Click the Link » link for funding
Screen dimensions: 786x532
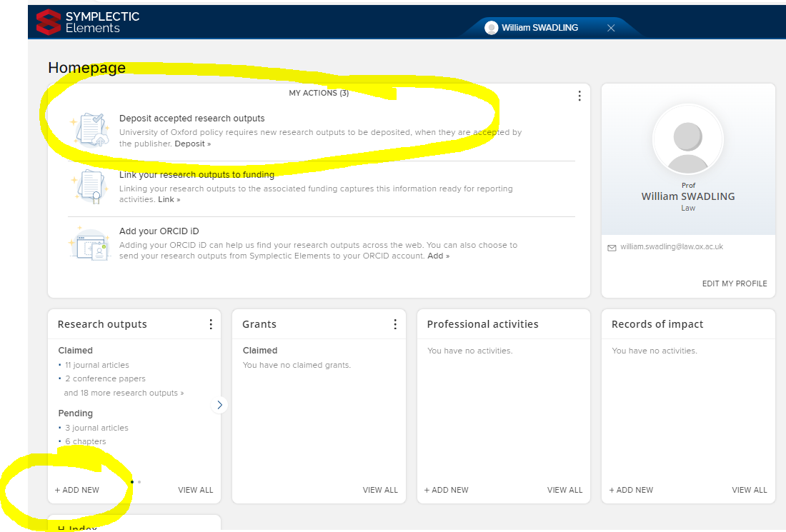tap(169, 199)
